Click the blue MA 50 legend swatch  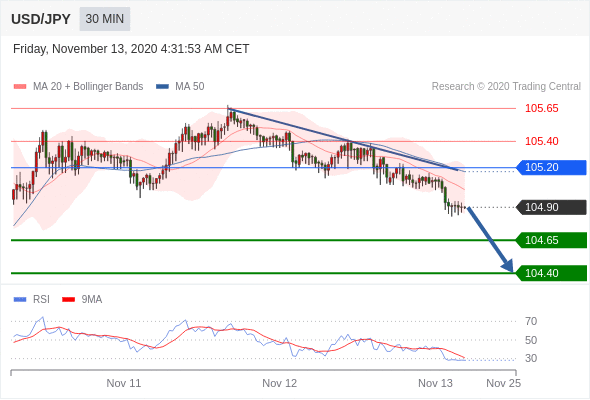click(x=162, y=87)
